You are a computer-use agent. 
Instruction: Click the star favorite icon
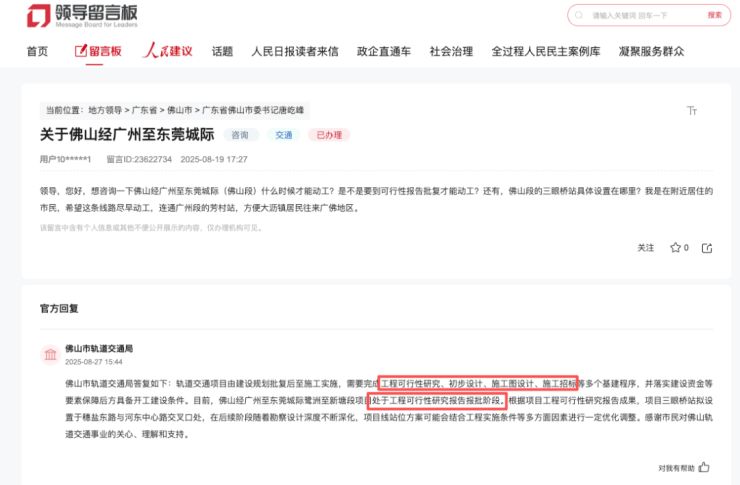tap(675, 247)
